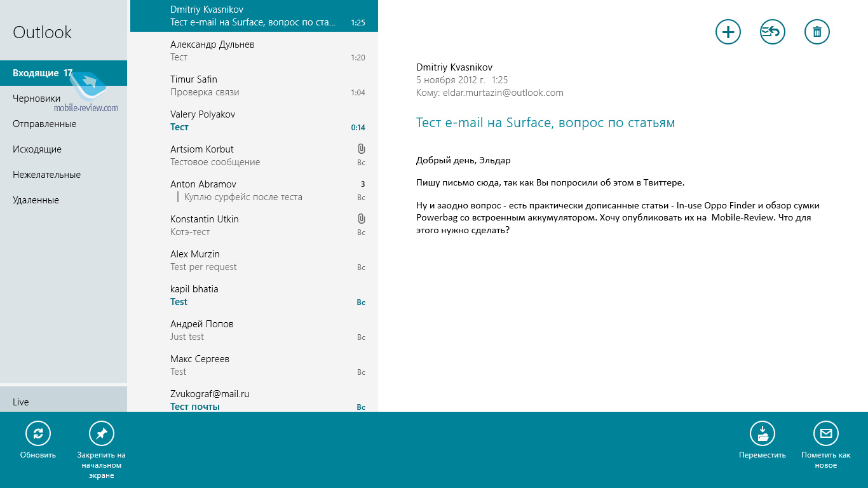868x488 pixels.
Task: Click conversation count 3 on Anton Abramov
Action: [363, 184]
